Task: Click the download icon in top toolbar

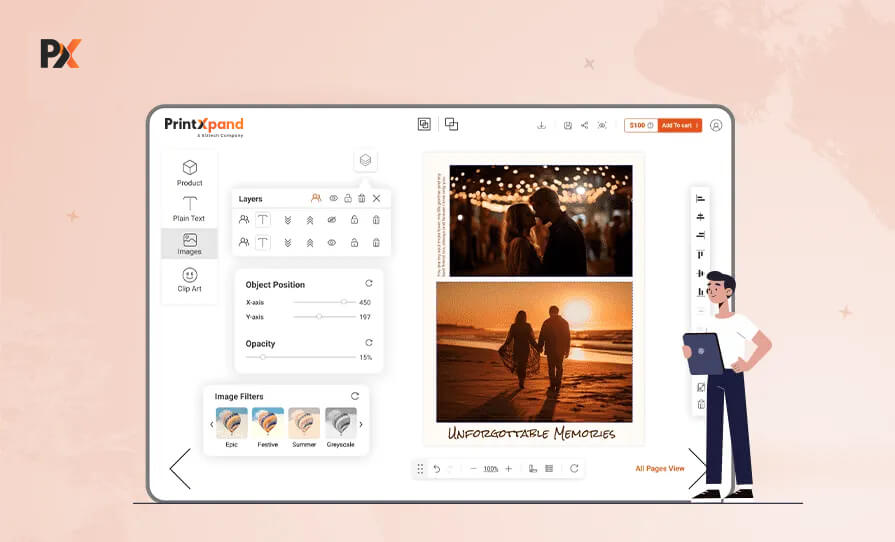Action: (541, 125)
